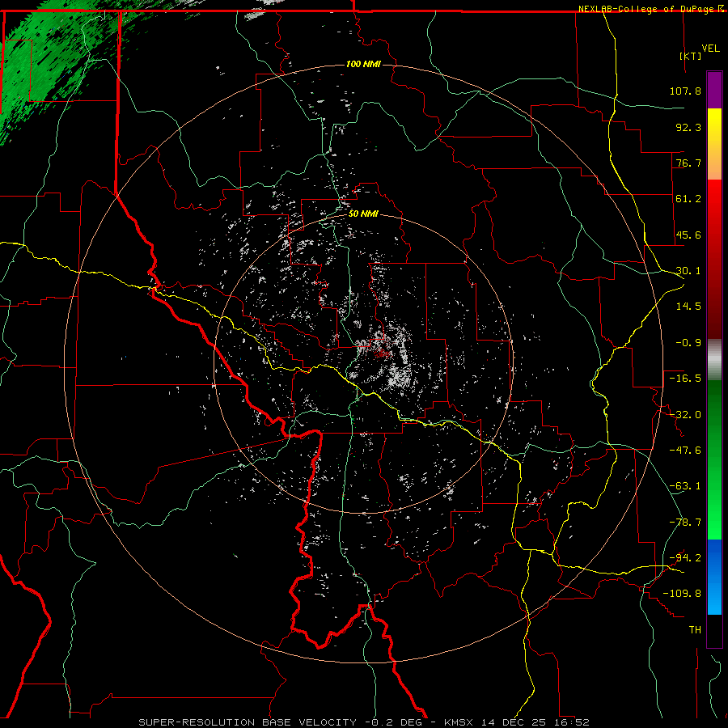Click the 14.5 velocity scale value

pyautogui.click(x=688, y=307)
